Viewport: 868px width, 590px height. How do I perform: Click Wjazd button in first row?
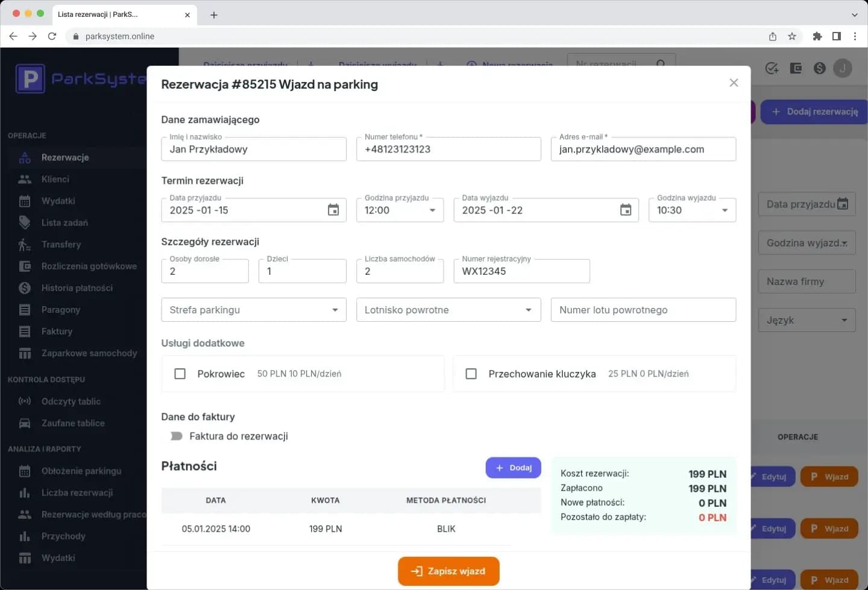829,477
